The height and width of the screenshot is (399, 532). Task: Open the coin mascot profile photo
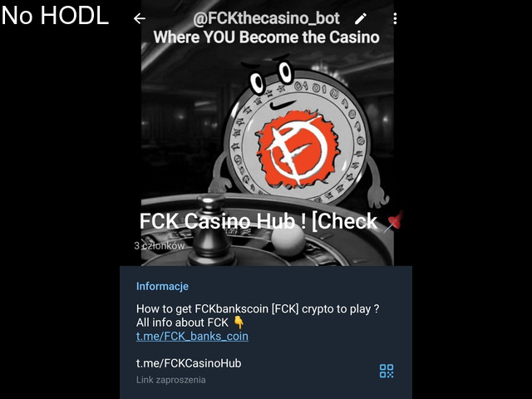[x=268, y=133]
